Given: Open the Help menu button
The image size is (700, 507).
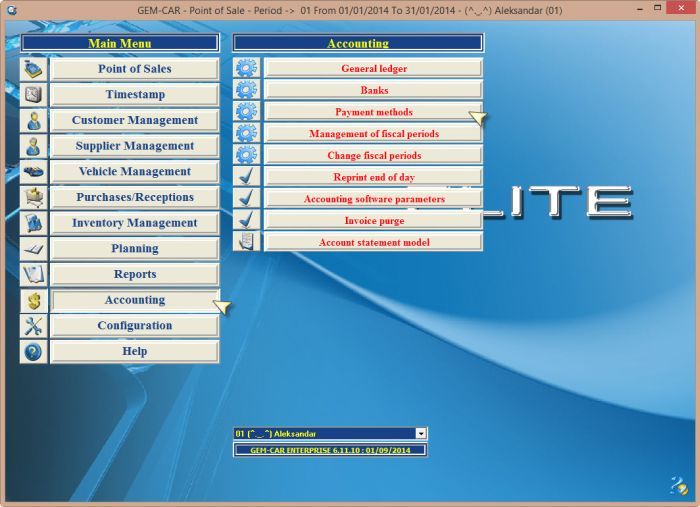Looking at the screenshot, I should click(x=135, y=352).
